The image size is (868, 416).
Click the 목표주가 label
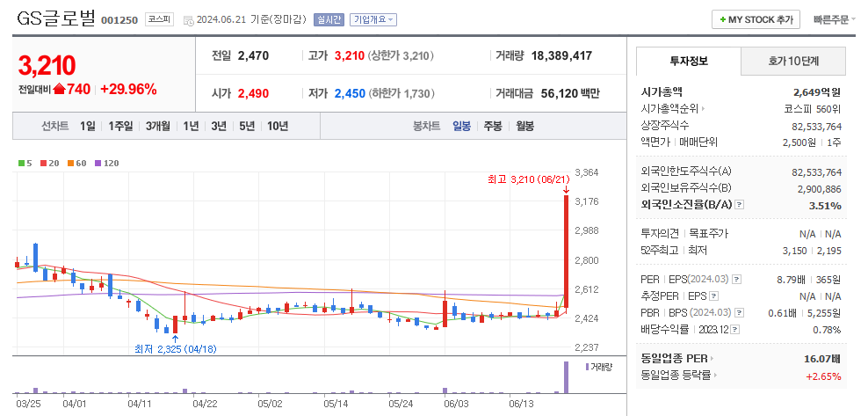point(709,234)
